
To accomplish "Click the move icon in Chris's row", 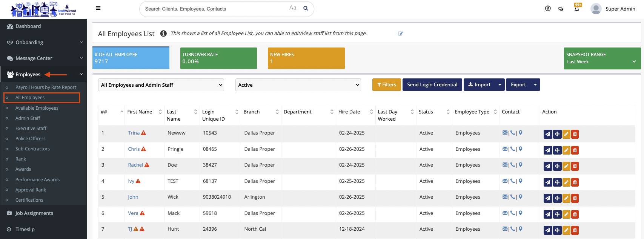I will click(557, 150).
